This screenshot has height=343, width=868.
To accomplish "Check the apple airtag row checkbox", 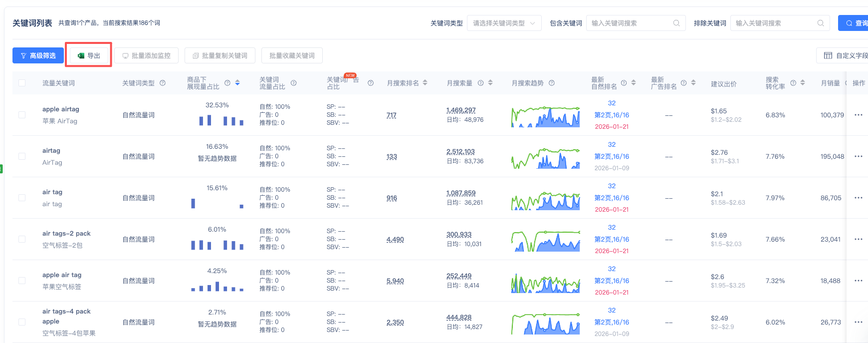I will (22, 115).
